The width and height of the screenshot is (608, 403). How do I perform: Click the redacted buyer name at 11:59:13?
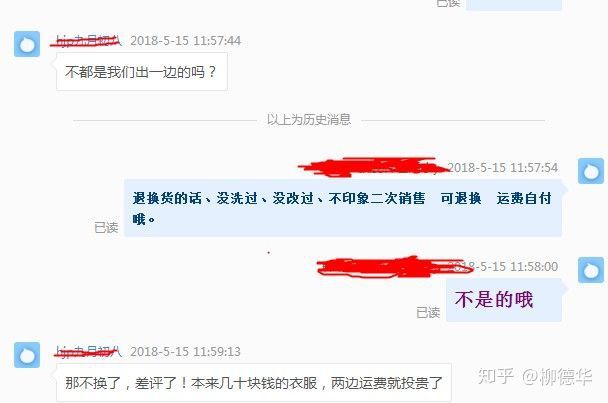(x=88, y=351)
